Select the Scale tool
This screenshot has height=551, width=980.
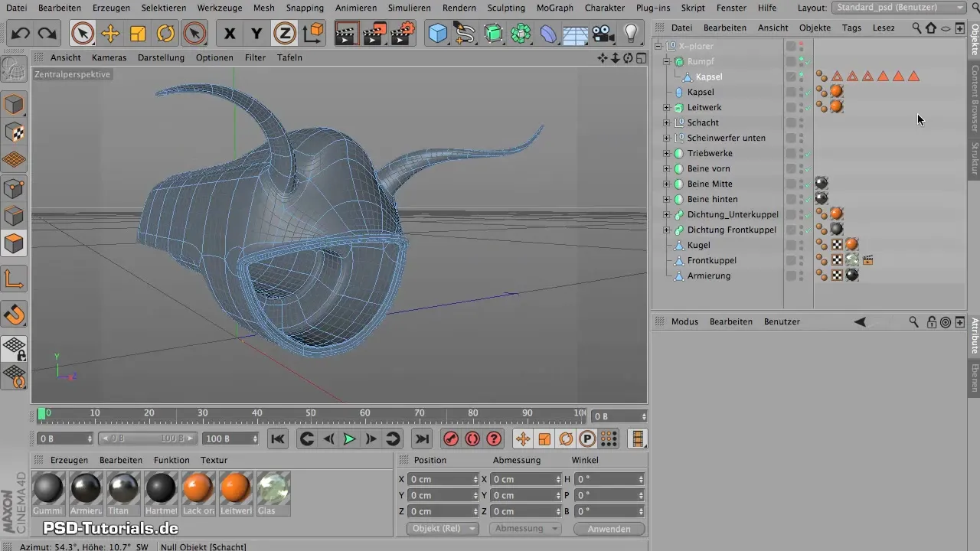138,34
